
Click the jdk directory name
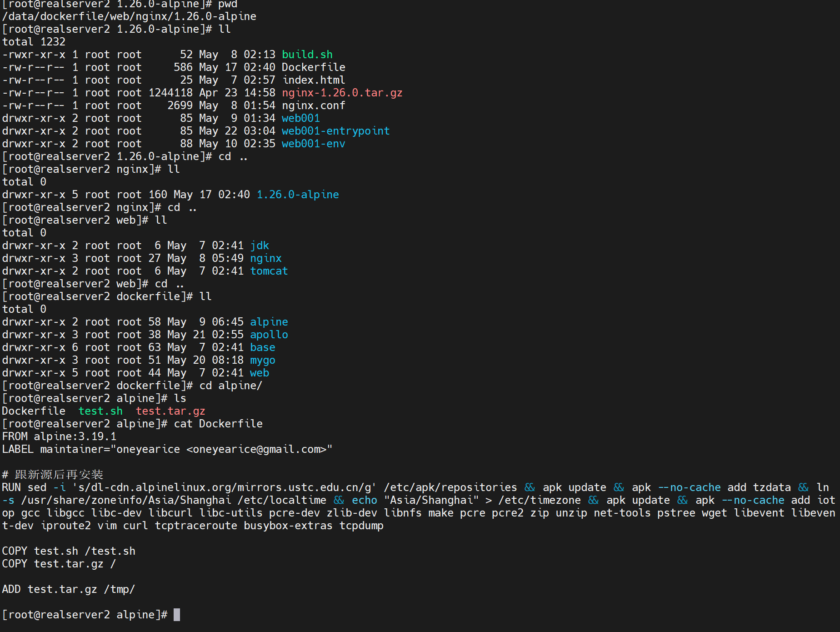(x=260, y=246)
